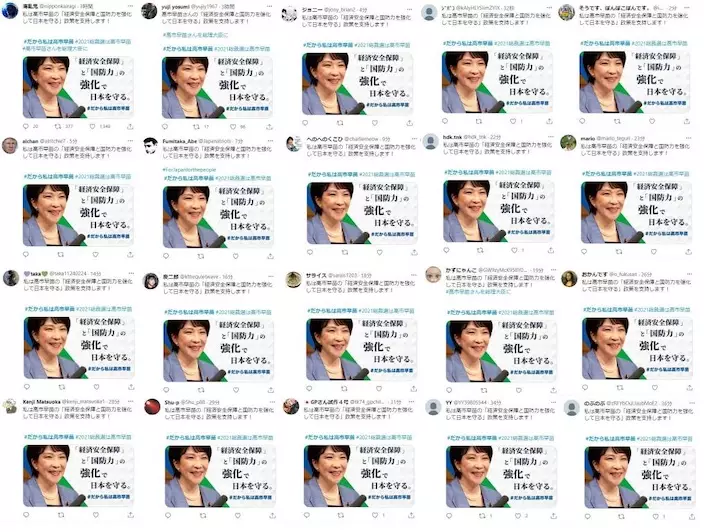Open the attached image in Shu-p's tweet

pos(220,476)
